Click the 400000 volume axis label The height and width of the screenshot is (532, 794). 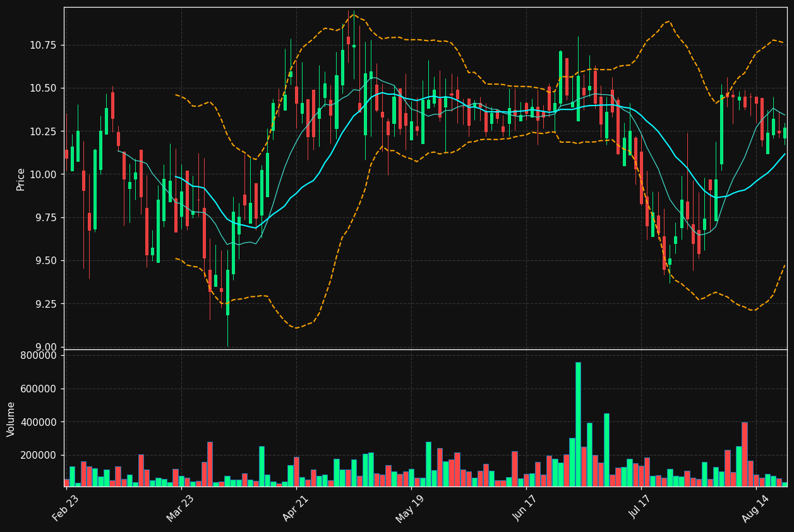coord(39,422)
